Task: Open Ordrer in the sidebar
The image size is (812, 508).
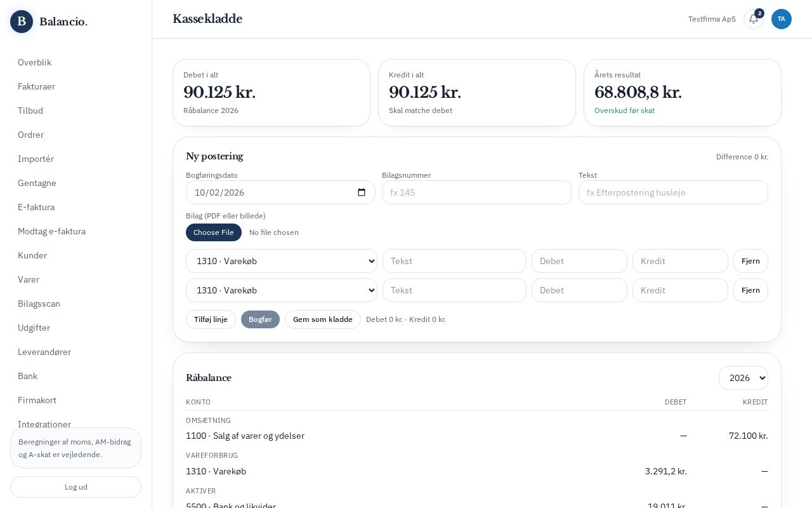Action: click(76, 135)
